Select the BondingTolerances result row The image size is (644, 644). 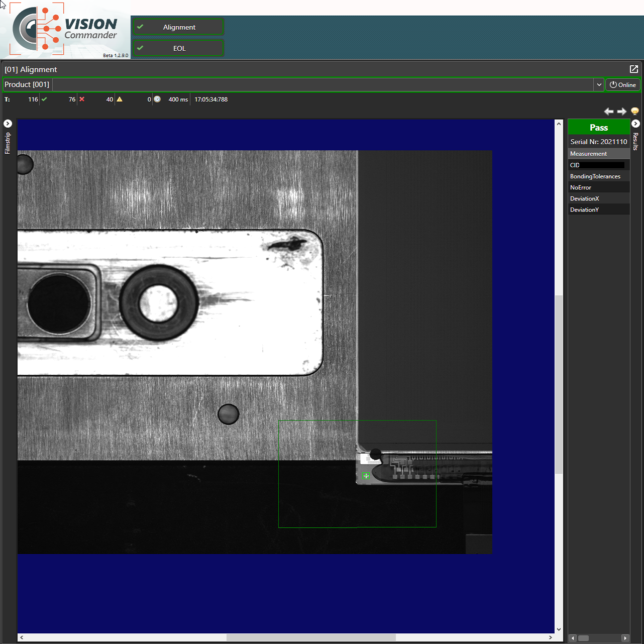(x=598, y=176)
